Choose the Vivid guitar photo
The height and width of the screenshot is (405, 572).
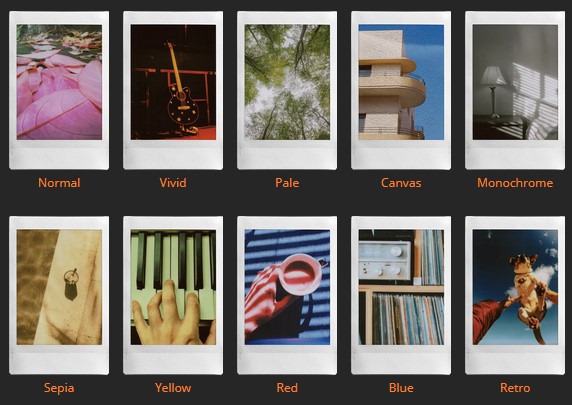(x=173, y=90)
